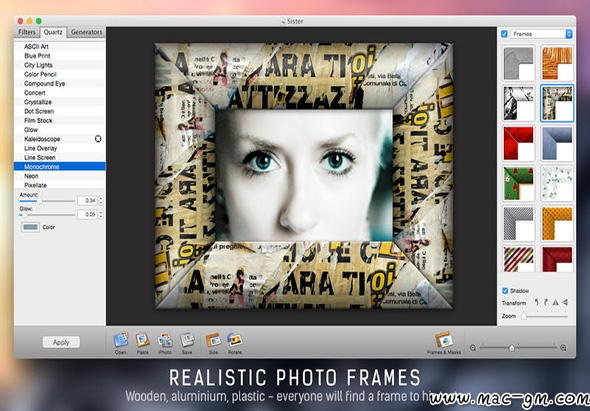Click the zoom-out magnifier icon
This screenshot has height=411, width=590.
tap(473, 348)
